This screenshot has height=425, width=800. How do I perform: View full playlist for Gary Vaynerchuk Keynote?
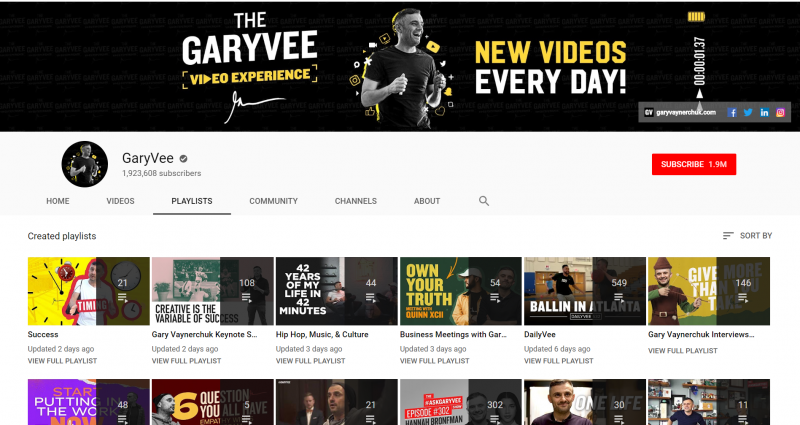point(186,361)
